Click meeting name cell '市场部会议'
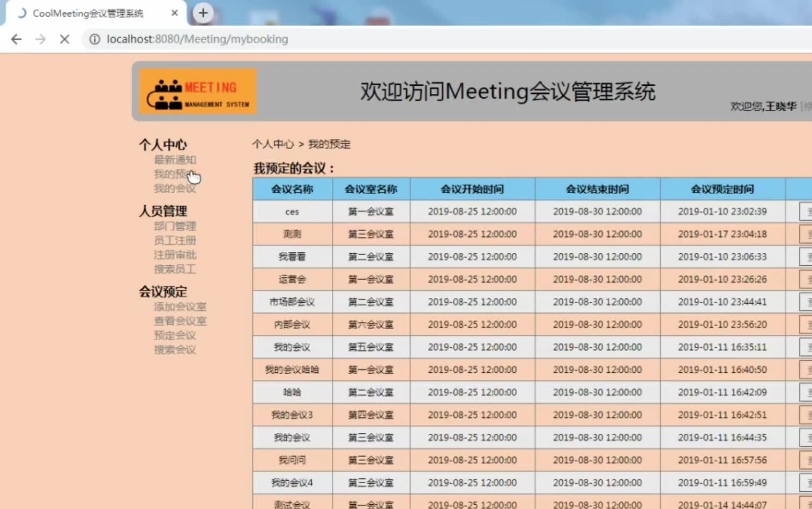 pos(292,302)
